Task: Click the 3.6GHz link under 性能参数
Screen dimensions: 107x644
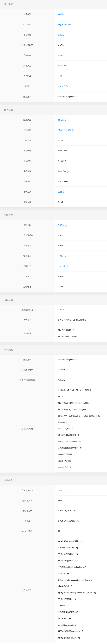Action: click(61, 225)
